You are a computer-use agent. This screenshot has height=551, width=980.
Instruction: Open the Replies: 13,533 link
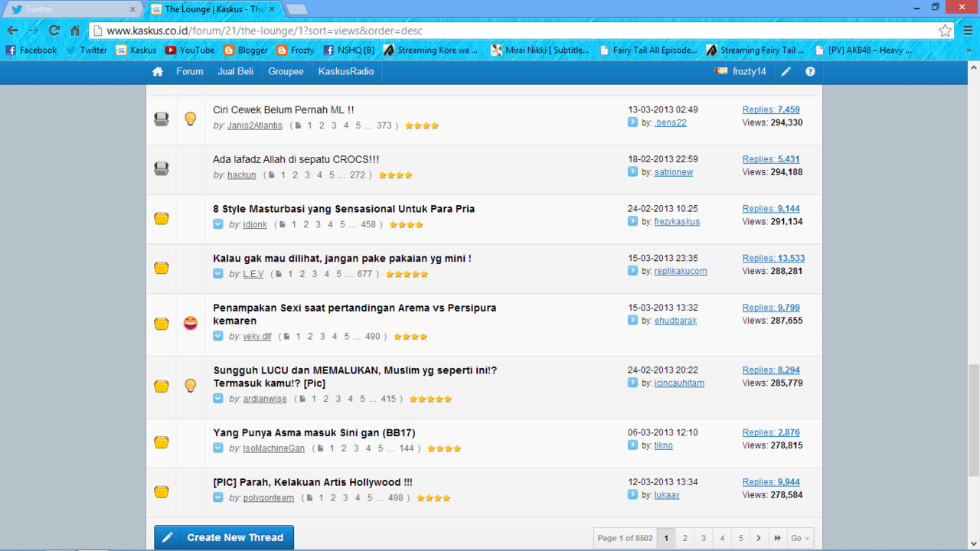(773, 258)
